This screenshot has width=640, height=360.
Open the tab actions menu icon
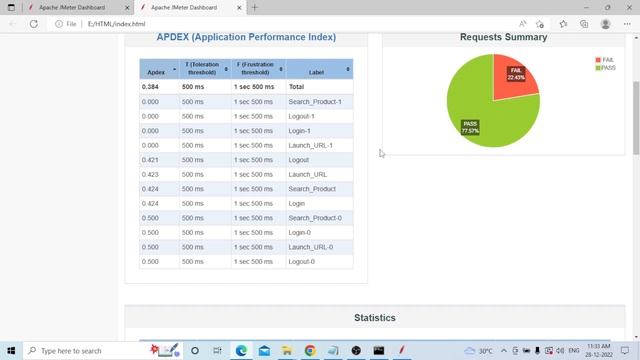[11, 7]
